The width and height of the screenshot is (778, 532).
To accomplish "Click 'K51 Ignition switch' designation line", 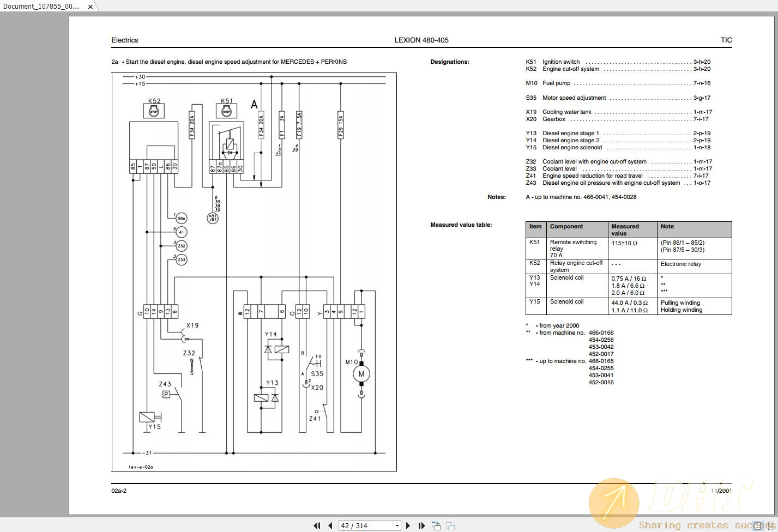I will point(618,62).
